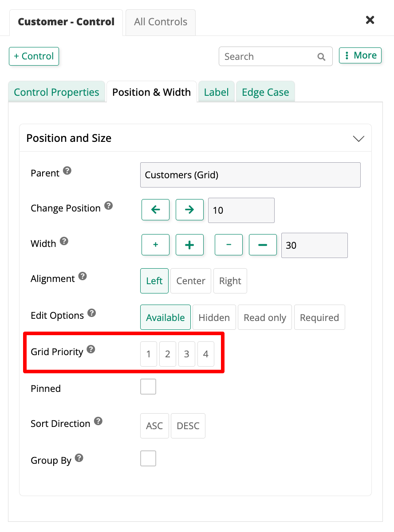Open the All Controls tab

click(160, 22)
